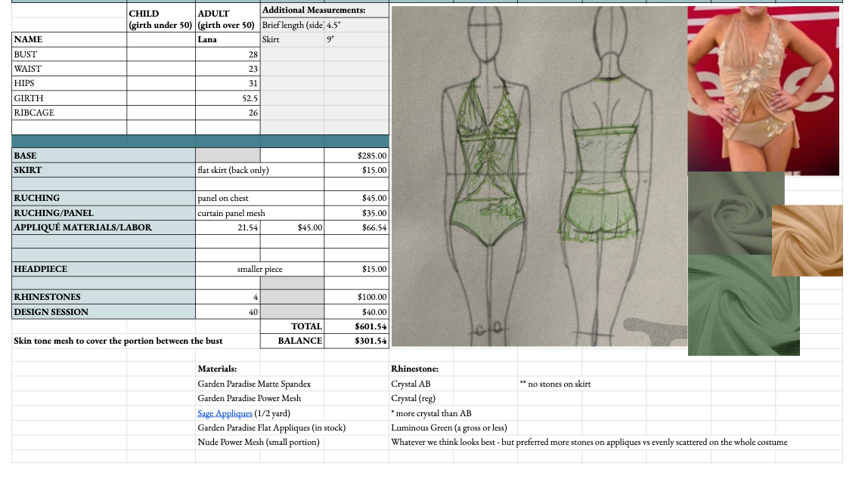Select the '** no stones on skirt' note
This screenshot has height=491, width=868.
point(555,384)
